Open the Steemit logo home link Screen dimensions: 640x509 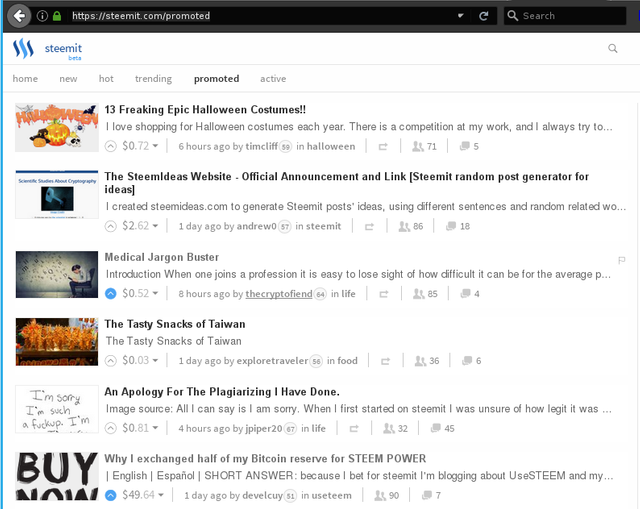pyautogui.click(x=47, y=49)
